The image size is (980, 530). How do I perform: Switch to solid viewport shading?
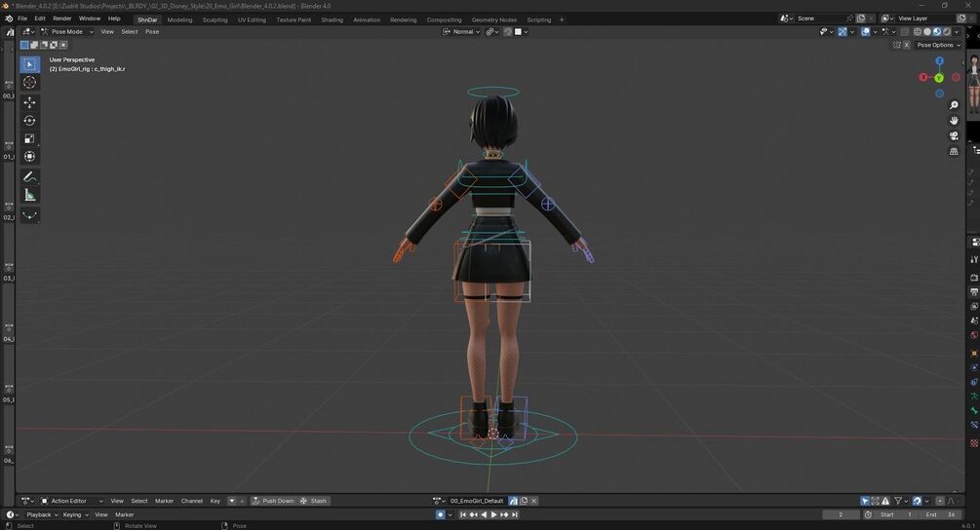[927, 32]
